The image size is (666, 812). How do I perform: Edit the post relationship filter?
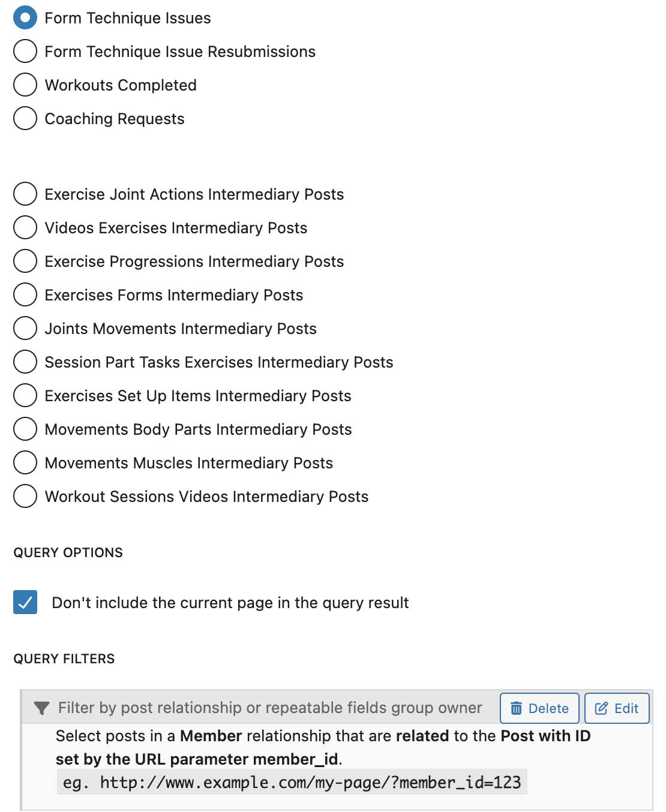[x=617, y=708]
